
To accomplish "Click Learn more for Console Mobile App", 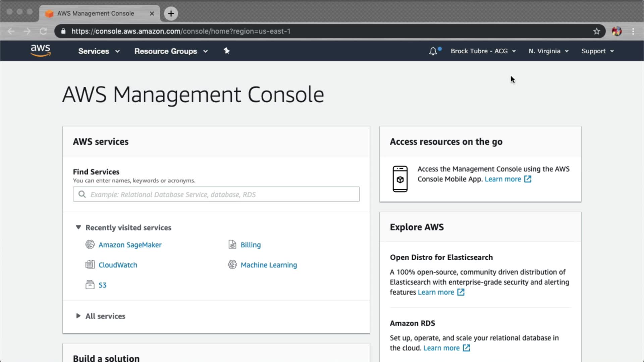I will 502,179.
